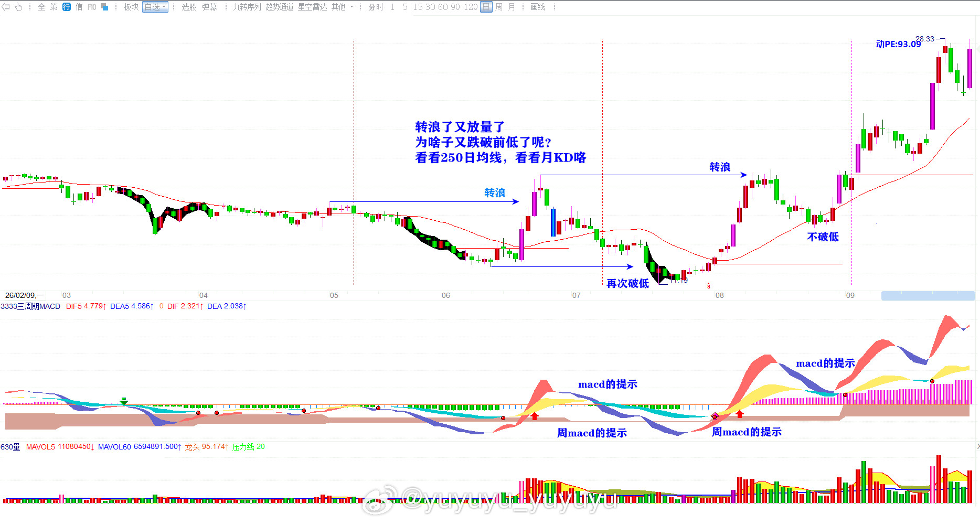Select the 趋势通道 indicator
Image resolution: width=980 pixels, height=525 pixels.
[x=280, y=7]
